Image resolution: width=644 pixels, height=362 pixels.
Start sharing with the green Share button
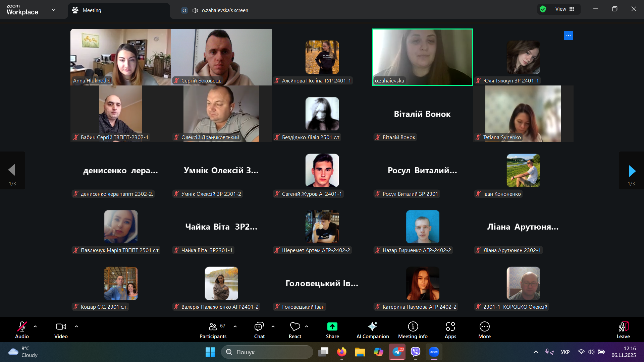pos(332,327)
